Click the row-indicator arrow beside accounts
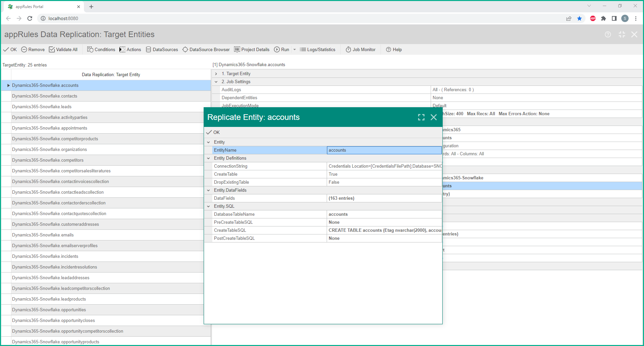The image size is (644, 346). (x=8, y=85)
